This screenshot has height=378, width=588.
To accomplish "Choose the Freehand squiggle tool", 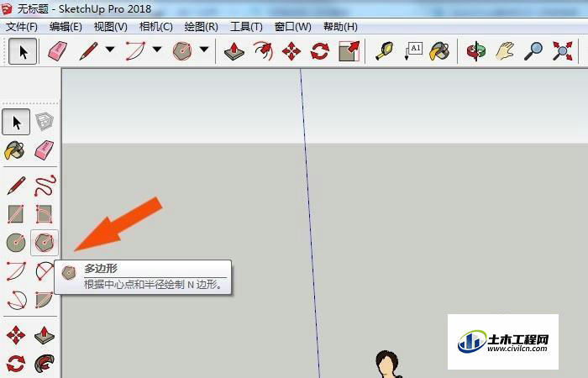I will point(45,186).
